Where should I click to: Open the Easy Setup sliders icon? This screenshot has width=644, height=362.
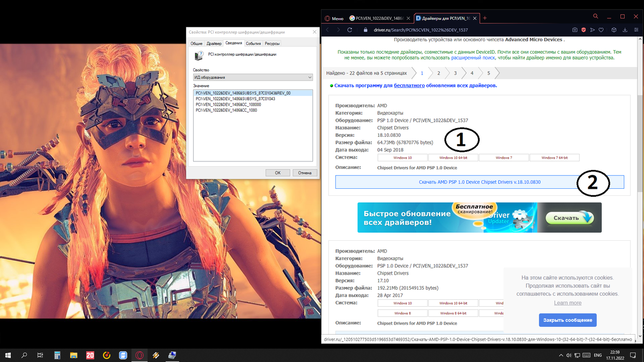point(636,29)
